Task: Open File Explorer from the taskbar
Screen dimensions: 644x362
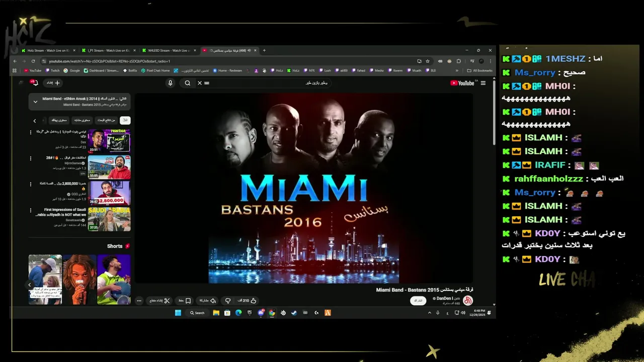Action: (x=216, y=313)
